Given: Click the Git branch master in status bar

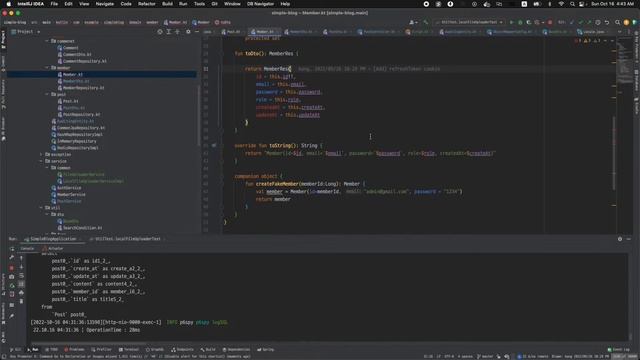Looking at the screenshot, I should coord(485,356).
